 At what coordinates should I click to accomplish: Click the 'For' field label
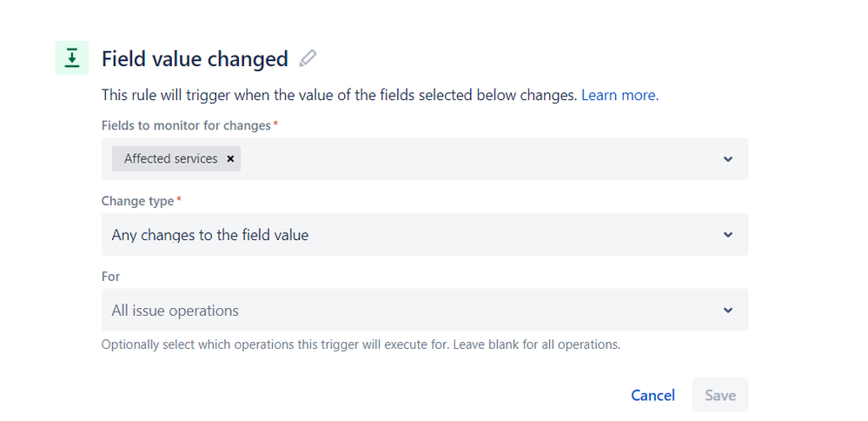(110, 277)
